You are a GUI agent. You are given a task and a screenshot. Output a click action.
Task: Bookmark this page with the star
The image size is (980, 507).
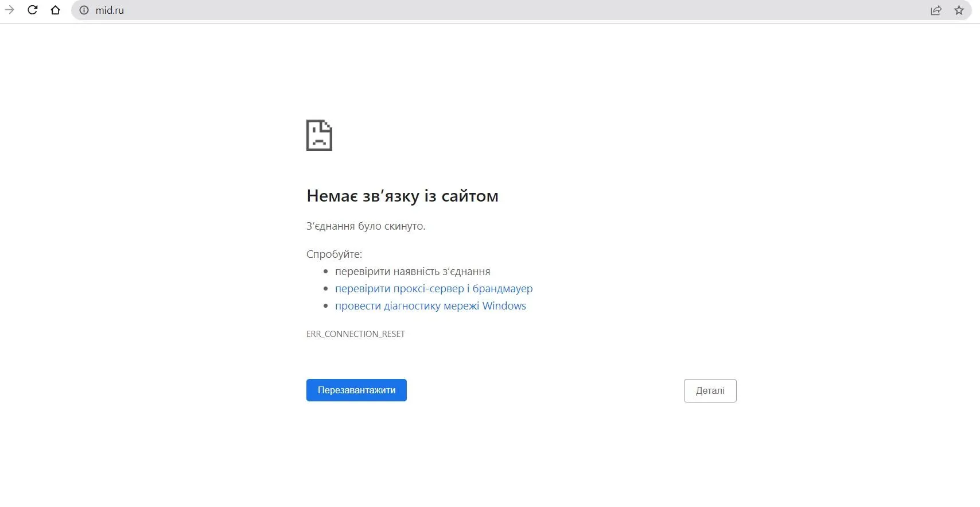point(959,10)
